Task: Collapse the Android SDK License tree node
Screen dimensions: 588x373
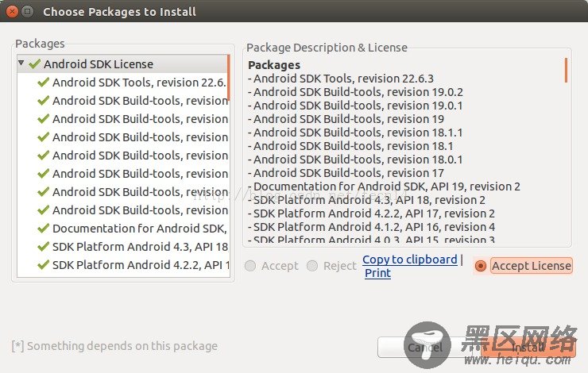Action: 21,63
